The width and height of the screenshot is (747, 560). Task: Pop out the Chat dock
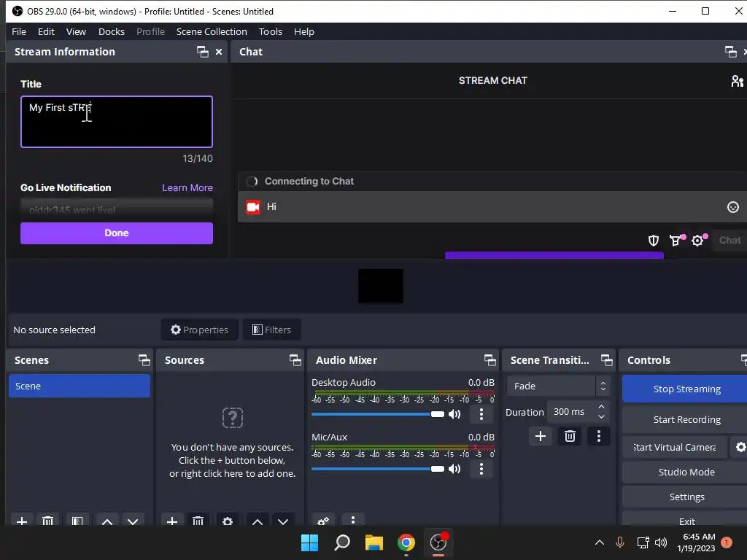pyautogui.click(x=730, y=52)
